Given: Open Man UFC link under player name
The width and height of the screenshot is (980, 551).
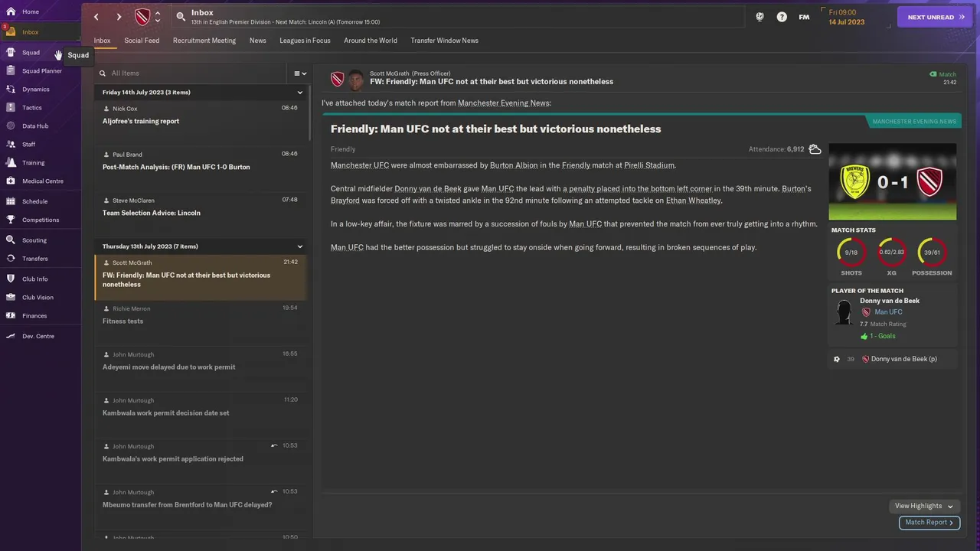Looking at the screenshot, I should click(x=888, y=312).
